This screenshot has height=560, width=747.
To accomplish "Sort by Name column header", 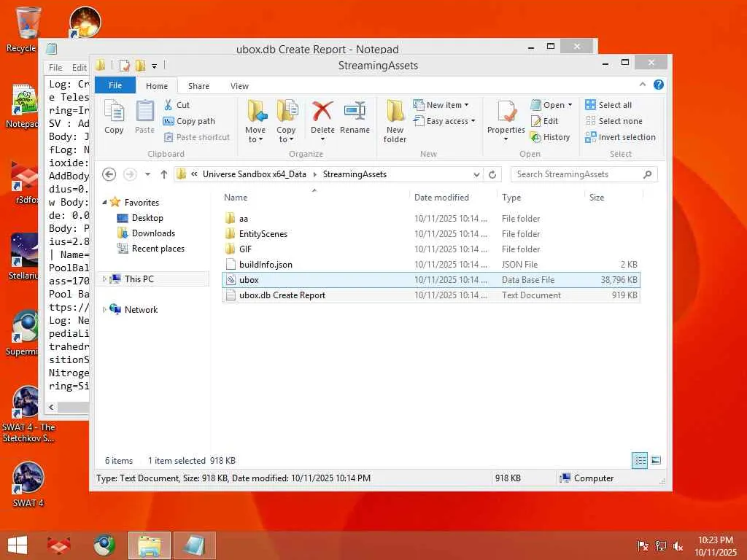I will pos(314,197).
